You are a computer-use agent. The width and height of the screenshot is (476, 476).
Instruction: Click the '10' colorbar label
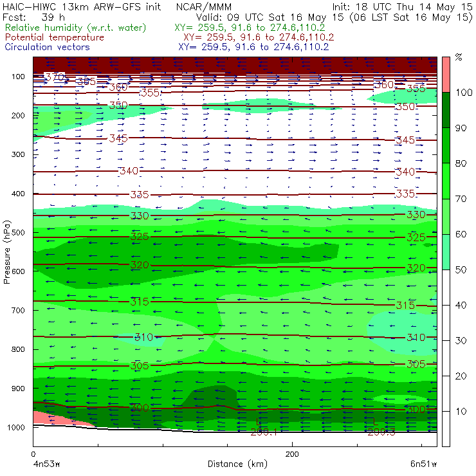point(461,411)
